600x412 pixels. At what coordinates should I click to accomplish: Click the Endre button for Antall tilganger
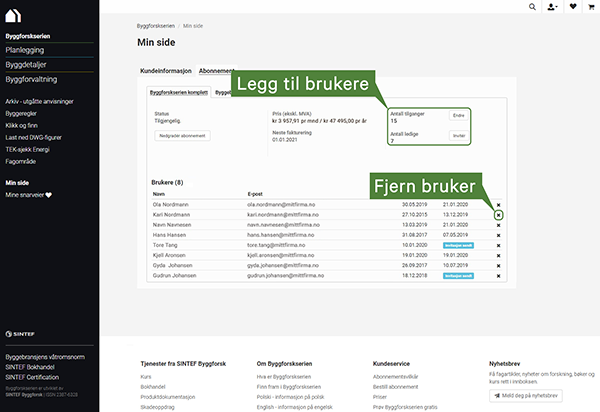point(458,116)
